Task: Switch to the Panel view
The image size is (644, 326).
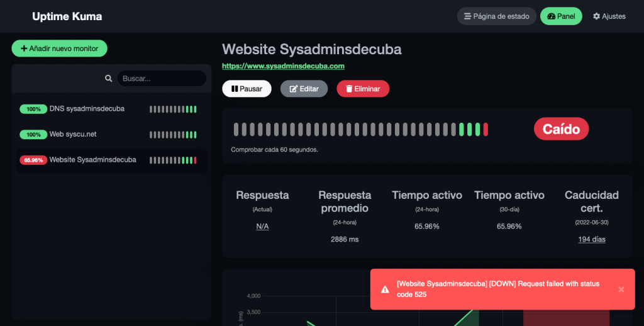Action: point(561,16)
